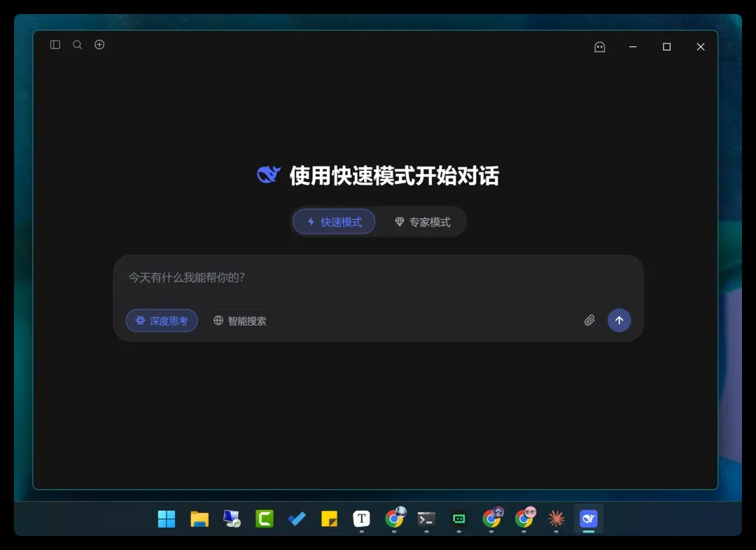Open the search magnifier icon

click(x=77, y=45)
